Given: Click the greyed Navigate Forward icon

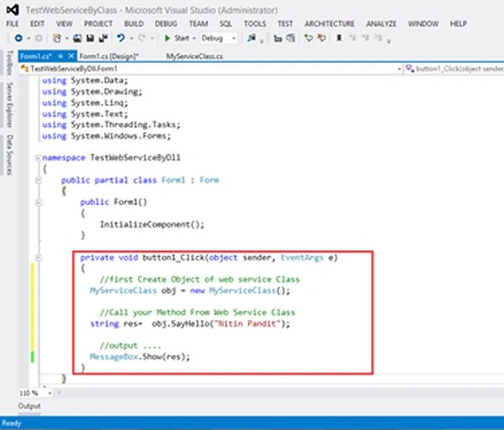Looking at the screenshot, I should pyautogui.click(x=39, y=39).
